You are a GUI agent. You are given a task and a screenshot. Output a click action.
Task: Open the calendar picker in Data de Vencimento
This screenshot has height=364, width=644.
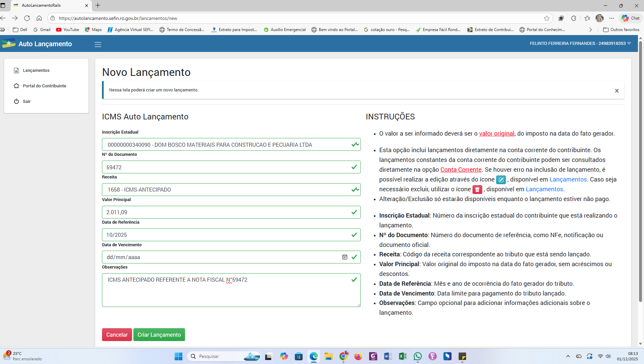pyautogui.click(x=344, y=257)
